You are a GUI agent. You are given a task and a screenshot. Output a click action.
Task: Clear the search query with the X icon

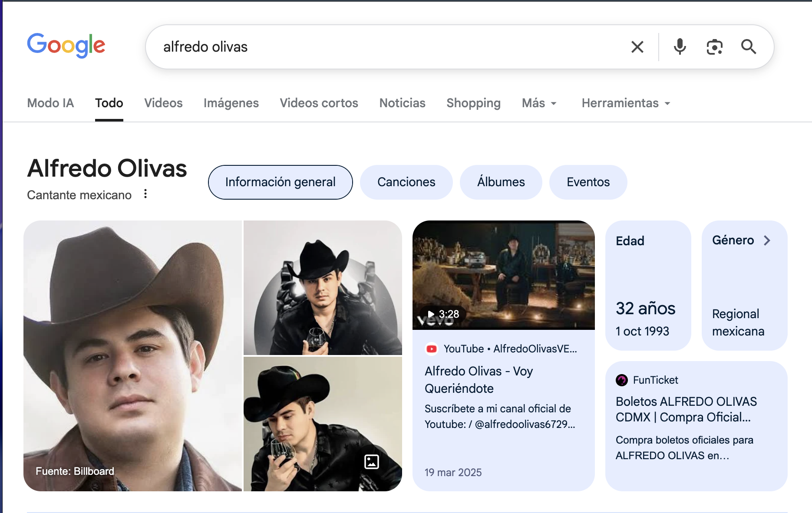(x=637, y=46)
